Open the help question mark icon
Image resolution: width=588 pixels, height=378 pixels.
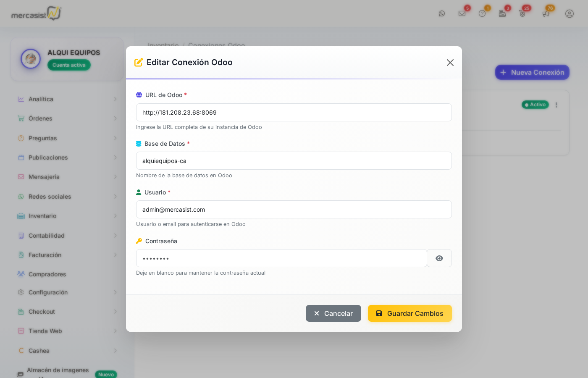click(482, 13)
